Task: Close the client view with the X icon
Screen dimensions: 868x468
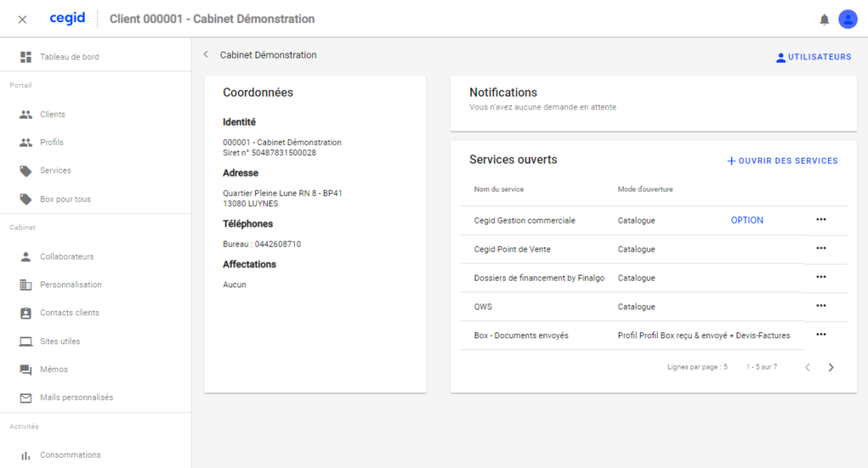Action: tap(22, 19)
